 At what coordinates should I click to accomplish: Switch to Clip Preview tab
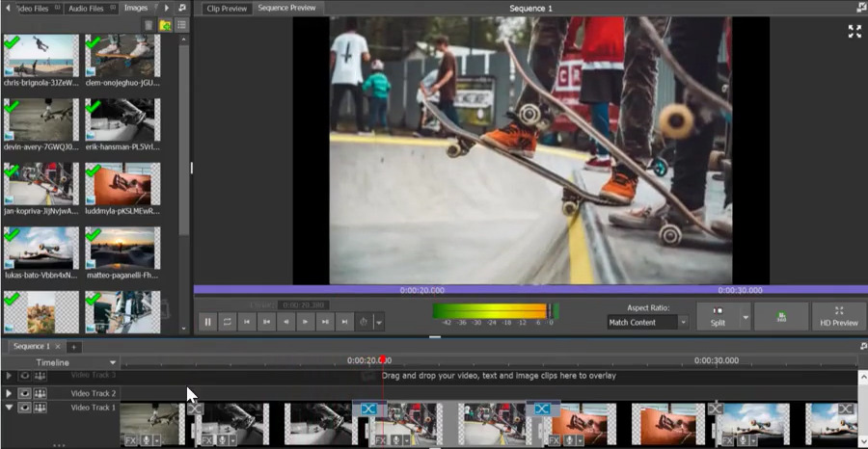click(227, 9)
